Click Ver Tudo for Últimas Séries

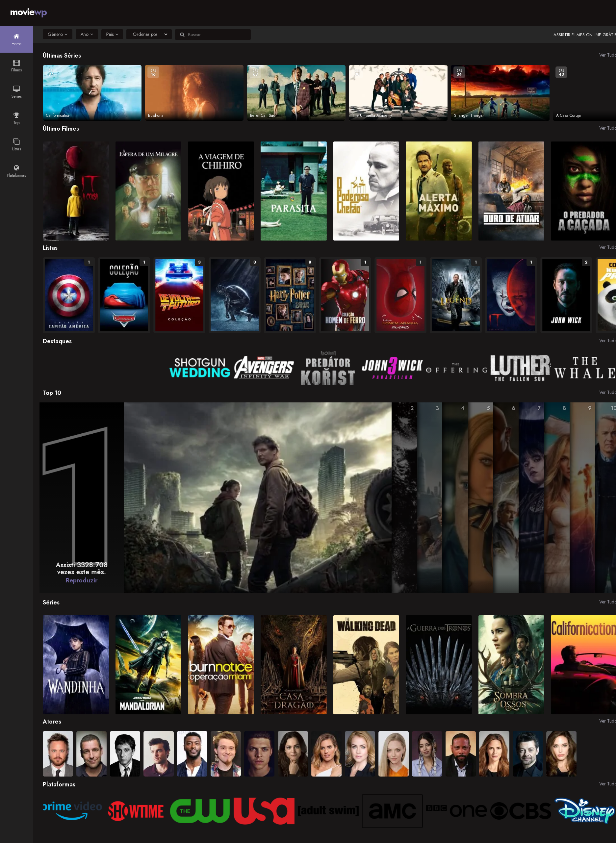607,55
